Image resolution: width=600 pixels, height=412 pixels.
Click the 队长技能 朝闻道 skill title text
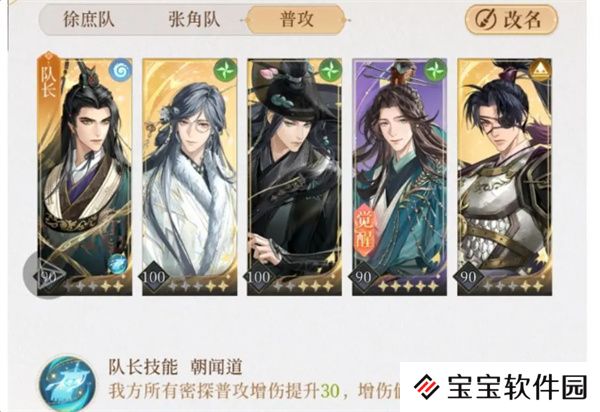click(175, 368)
